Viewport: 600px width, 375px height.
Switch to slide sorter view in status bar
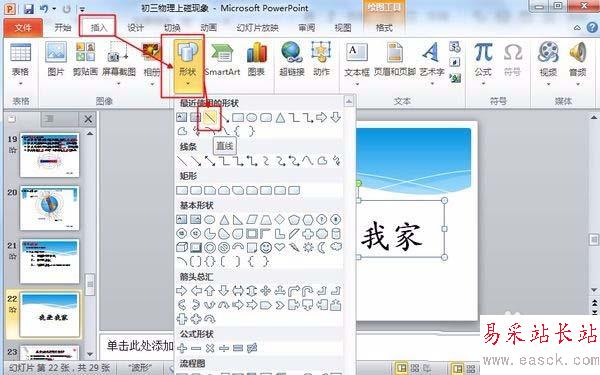[415, 368]
